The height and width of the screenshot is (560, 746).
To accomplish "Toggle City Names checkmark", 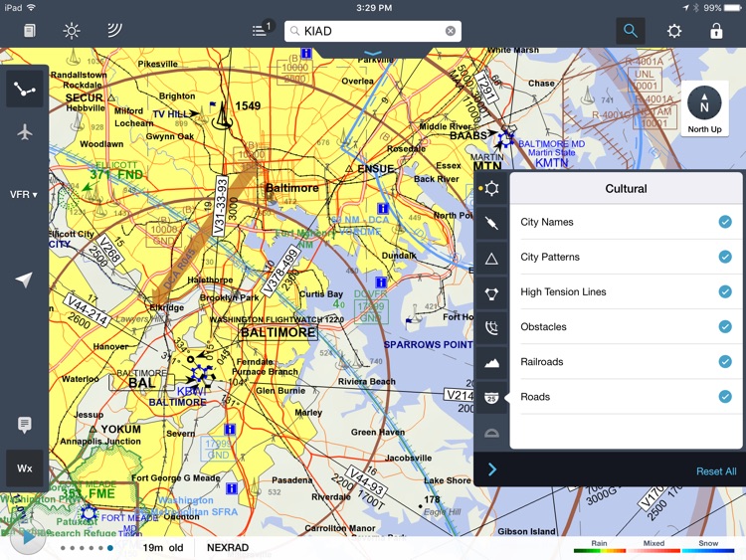I will click(725, 222).
